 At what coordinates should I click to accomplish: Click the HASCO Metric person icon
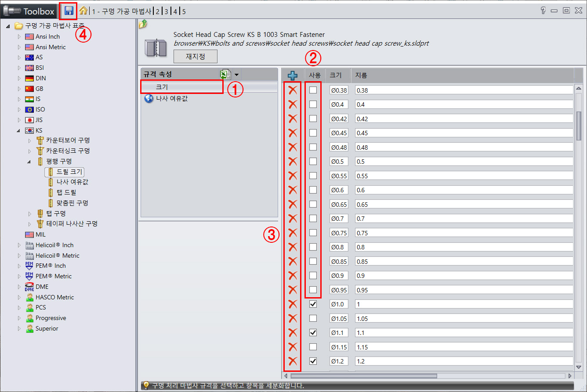coord(29,297)
